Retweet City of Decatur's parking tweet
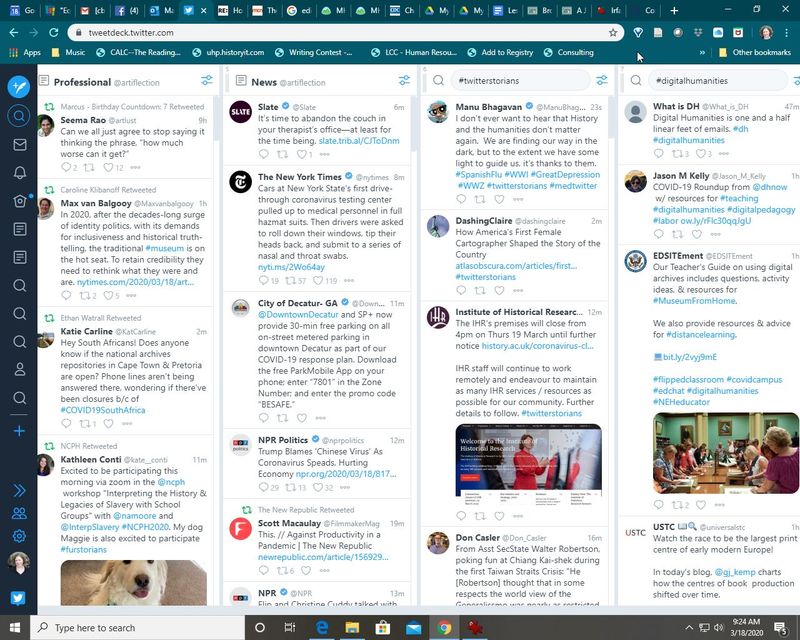800x640 pixels. pyautogui.click(x=283, y=418)
